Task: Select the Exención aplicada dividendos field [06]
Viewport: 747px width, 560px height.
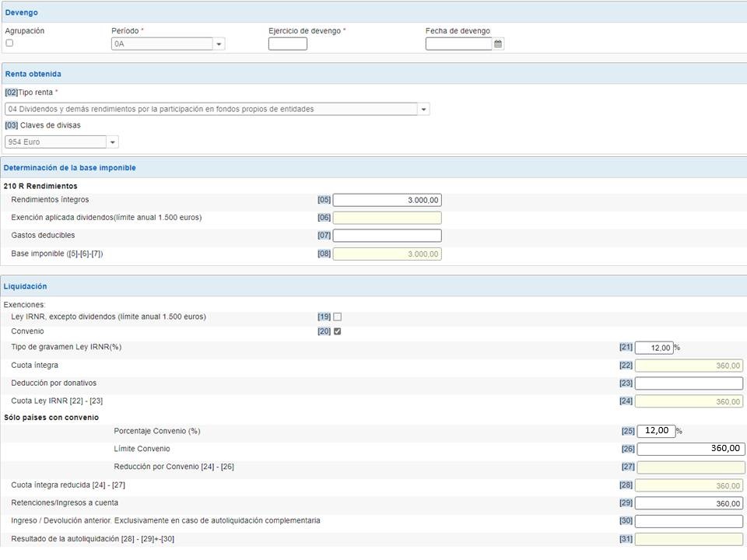Action: [x=388, y=218]
